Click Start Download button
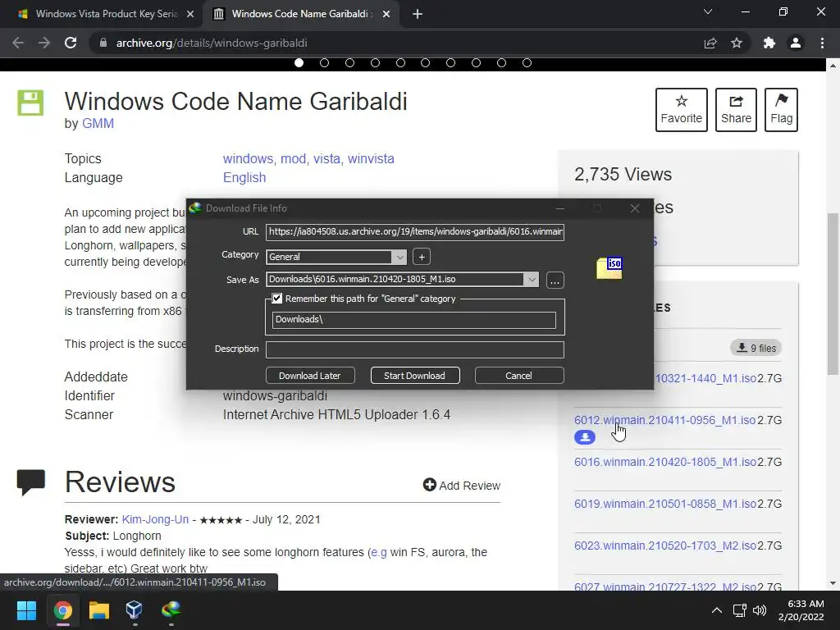 (x=414, y=376)
